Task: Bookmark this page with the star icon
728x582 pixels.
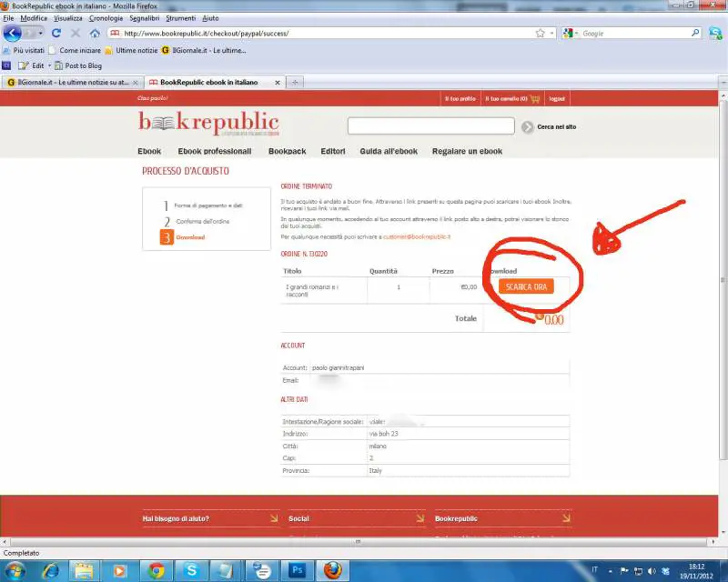Action: 540,34
